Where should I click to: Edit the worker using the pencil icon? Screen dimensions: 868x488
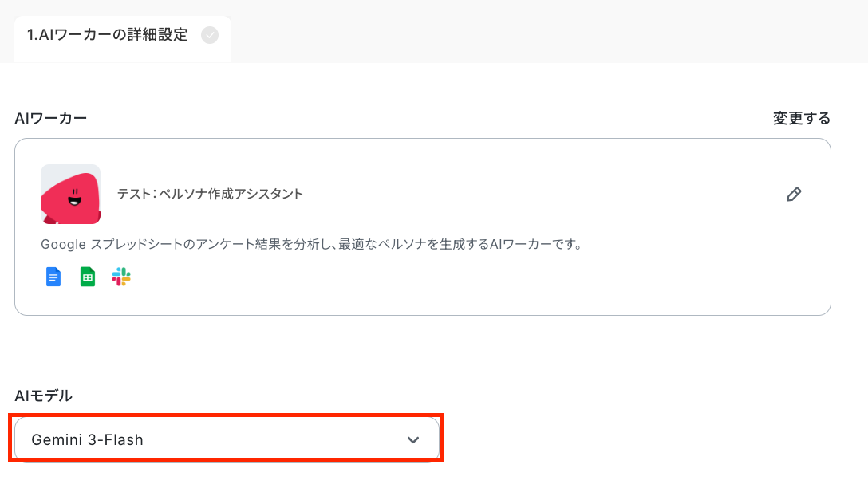click(794, 195)
